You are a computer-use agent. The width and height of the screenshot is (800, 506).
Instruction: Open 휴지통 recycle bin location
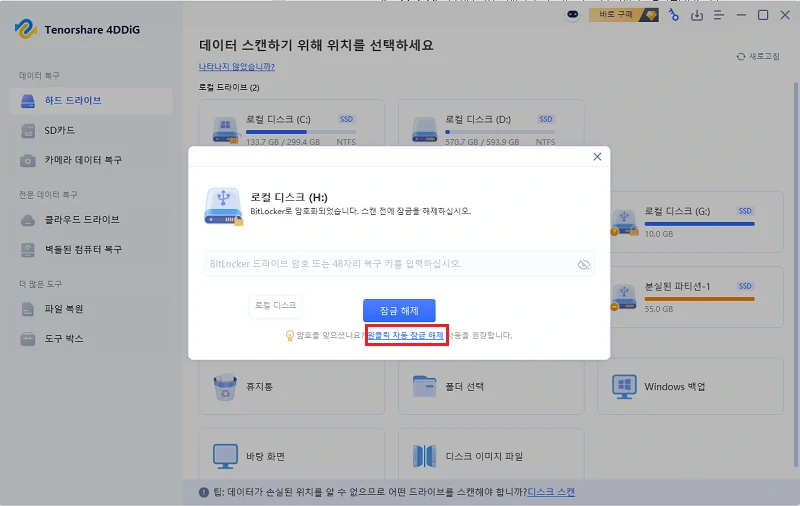click(291, 387)
